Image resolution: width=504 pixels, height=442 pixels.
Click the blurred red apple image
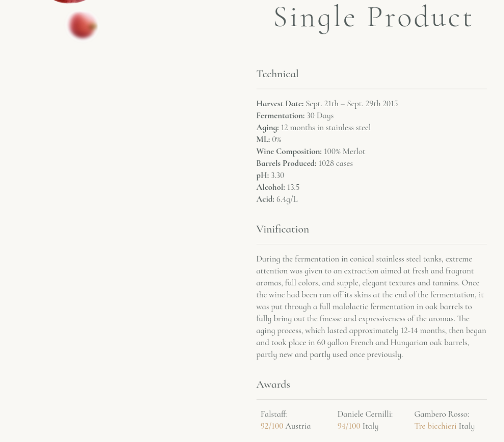82,26
